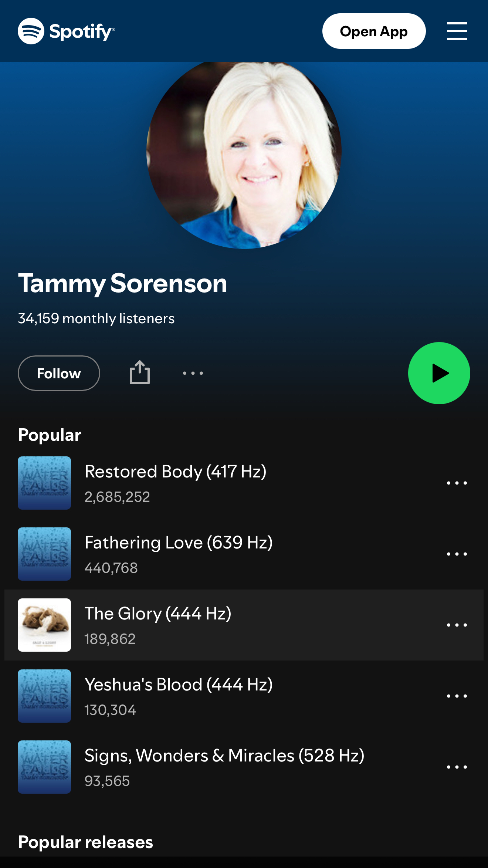Select the track Yeshua's Blood (444 Hz)
The image size is (488, 868).
coord(244,696)
